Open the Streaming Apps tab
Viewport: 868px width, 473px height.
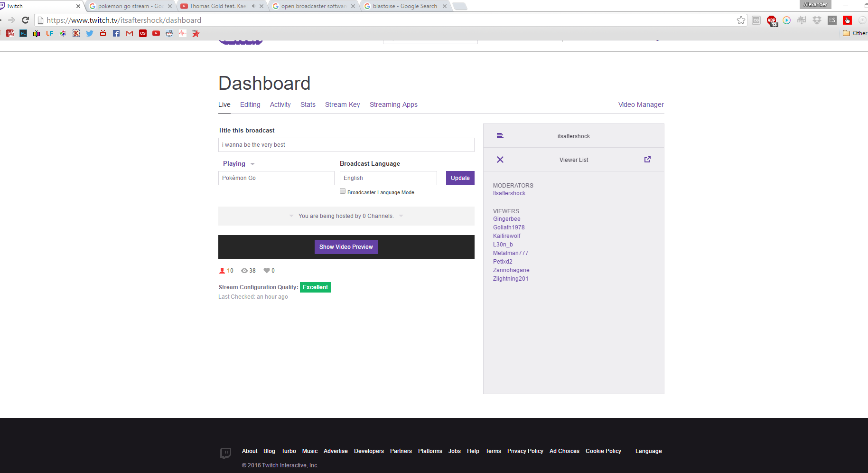tap(393, 104)
